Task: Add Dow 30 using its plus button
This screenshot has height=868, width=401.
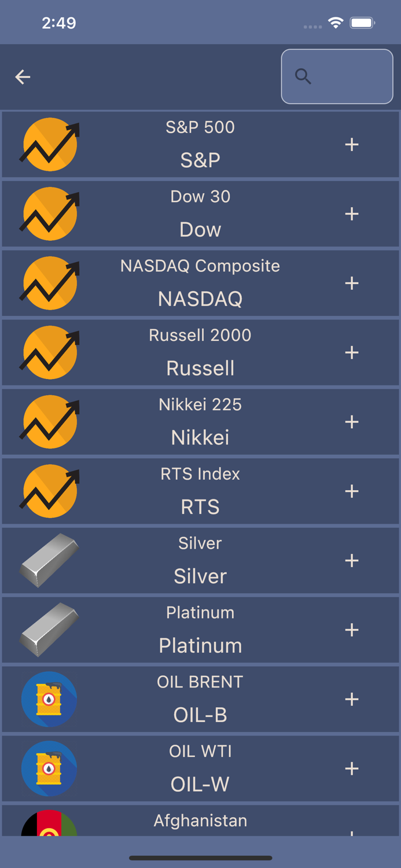Action: point(351,214)
